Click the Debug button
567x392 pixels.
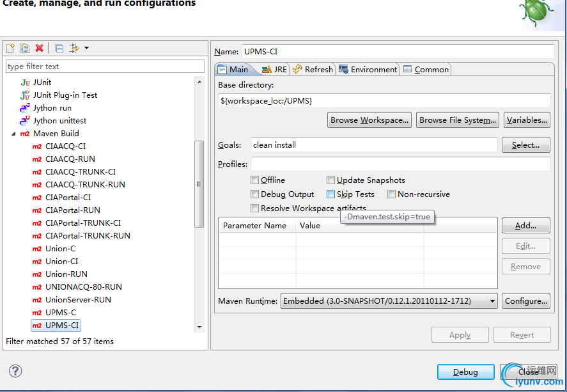point(466,372)
